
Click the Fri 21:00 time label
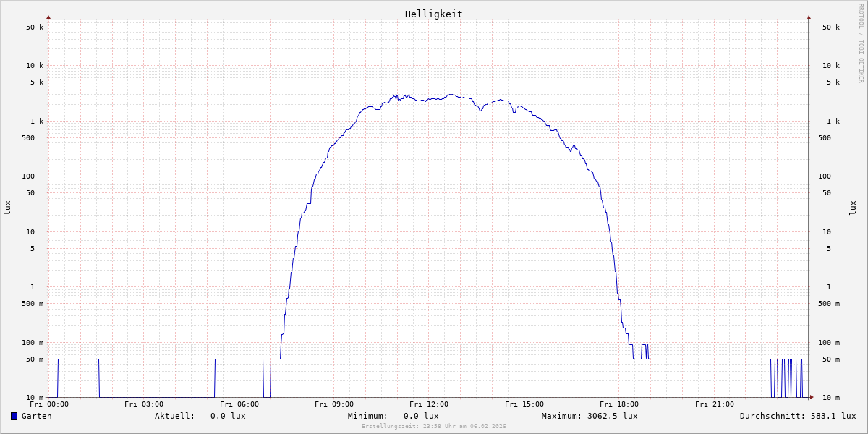tap(715, 404)
